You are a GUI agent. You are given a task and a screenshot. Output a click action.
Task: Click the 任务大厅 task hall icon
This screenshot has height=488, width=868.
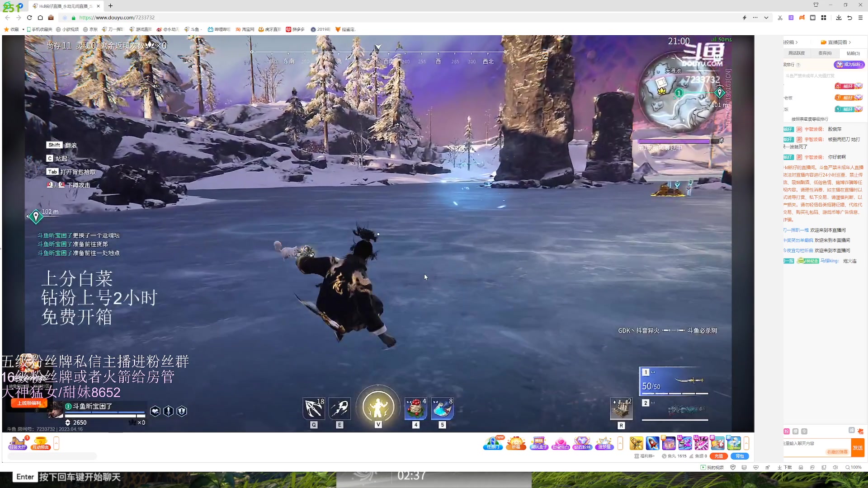[18, 443]
